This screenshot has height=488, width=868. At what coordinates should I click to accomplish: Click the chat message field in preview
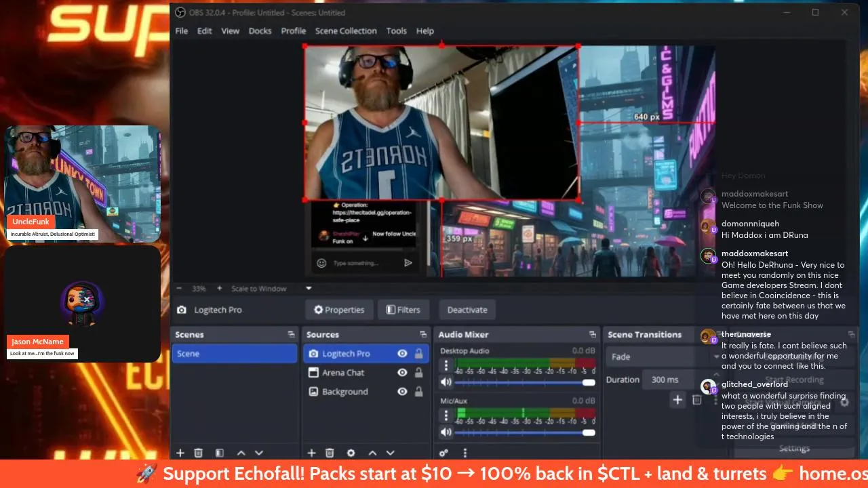tap(364, 263)
